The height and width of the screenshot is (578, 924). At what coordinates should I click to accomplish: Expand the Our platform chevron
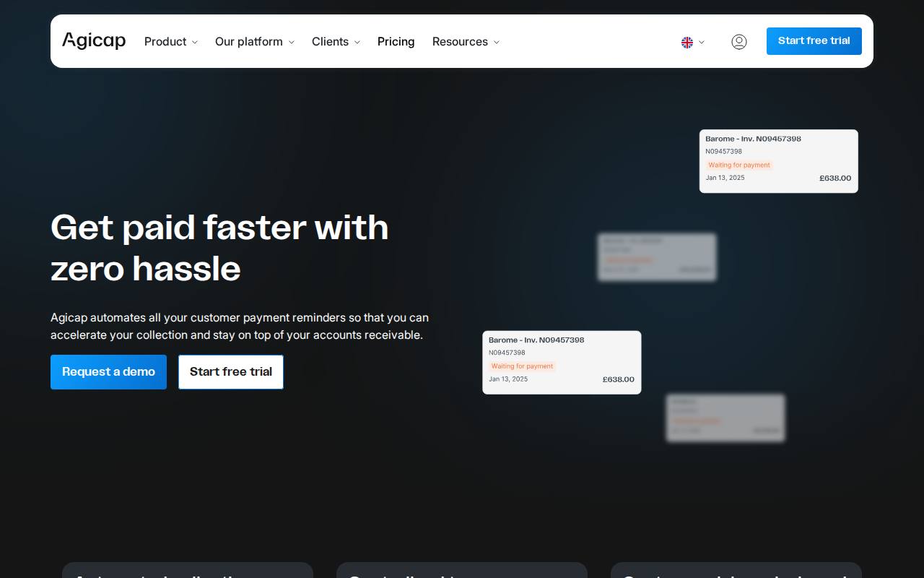coord(292,43)
